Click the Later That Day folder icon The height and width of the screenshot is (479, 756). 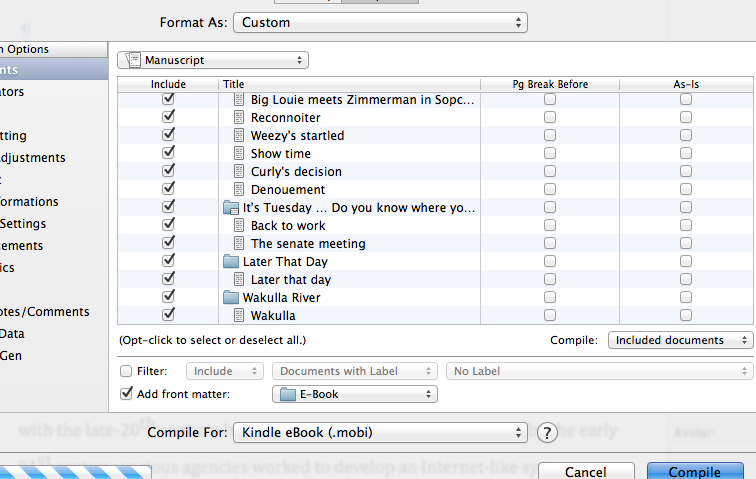pyautogui.click(x=231, y=261)
